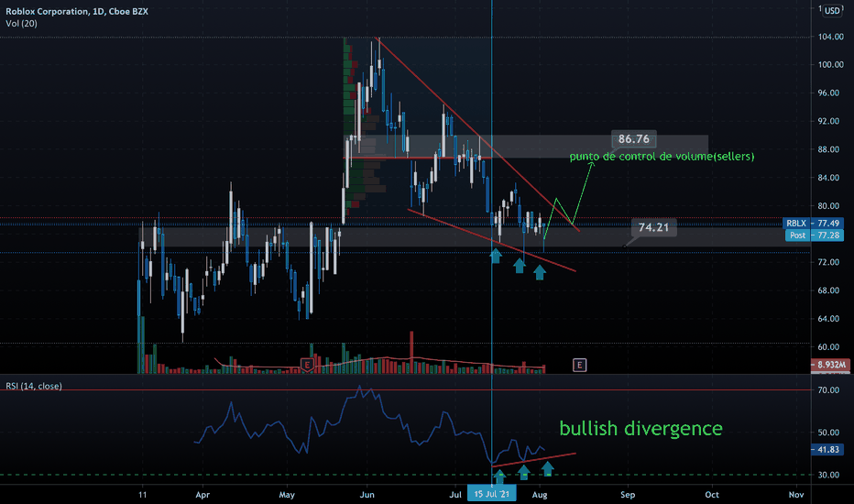854x504 pixels.
Task: Click the Sep label on time axis
Action: 628,495
